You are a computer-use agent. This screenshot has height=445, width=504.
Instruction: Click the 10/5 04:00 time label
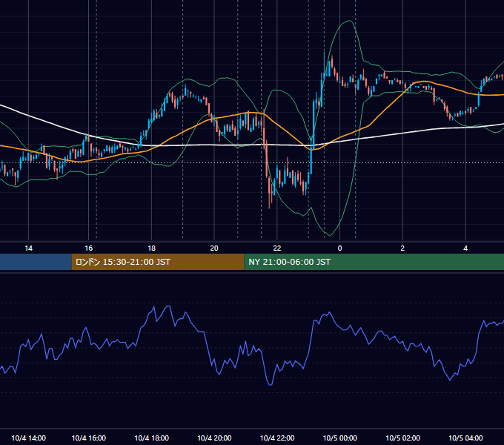465,438
